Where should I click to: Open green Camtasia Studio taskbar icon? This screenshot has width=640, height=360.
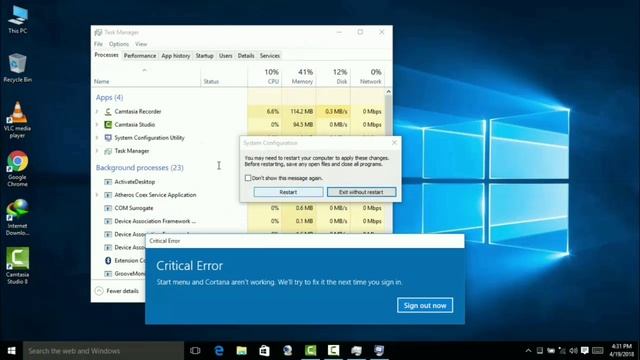pos(311,351)
